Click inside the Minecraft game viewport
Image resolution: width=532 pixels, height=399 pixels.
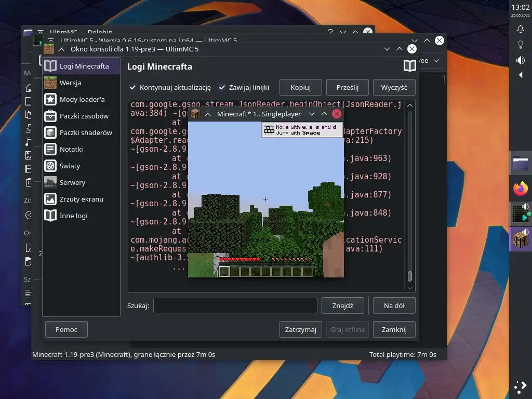[265, 199]
